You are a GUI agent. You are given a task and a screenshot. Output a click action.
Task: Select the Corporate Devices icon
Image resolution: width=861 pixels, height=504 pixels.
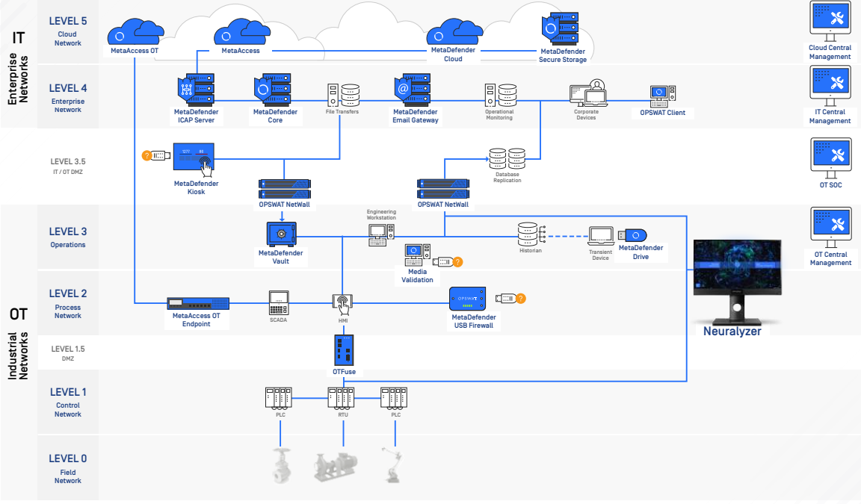coord(588,93)
